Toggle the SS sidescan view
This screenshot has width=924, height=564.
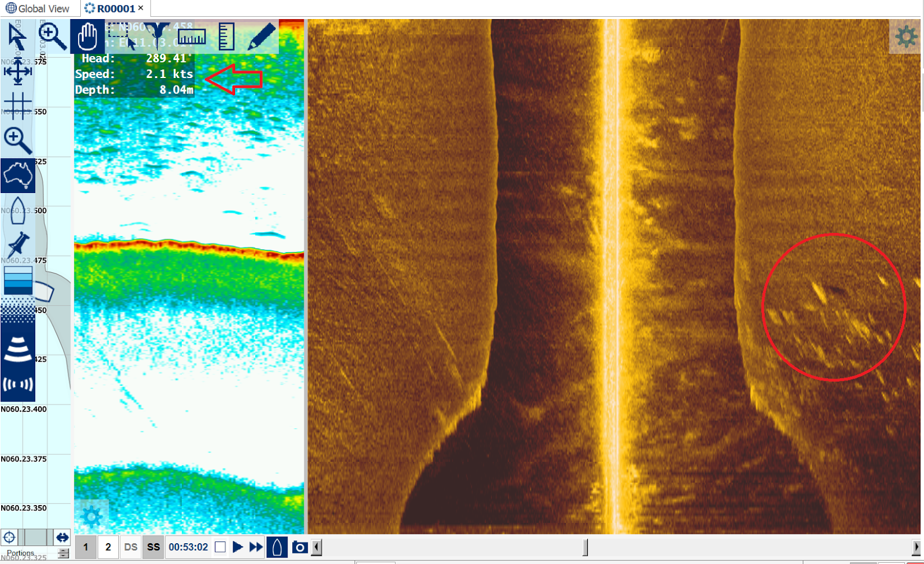click(153, 547)
